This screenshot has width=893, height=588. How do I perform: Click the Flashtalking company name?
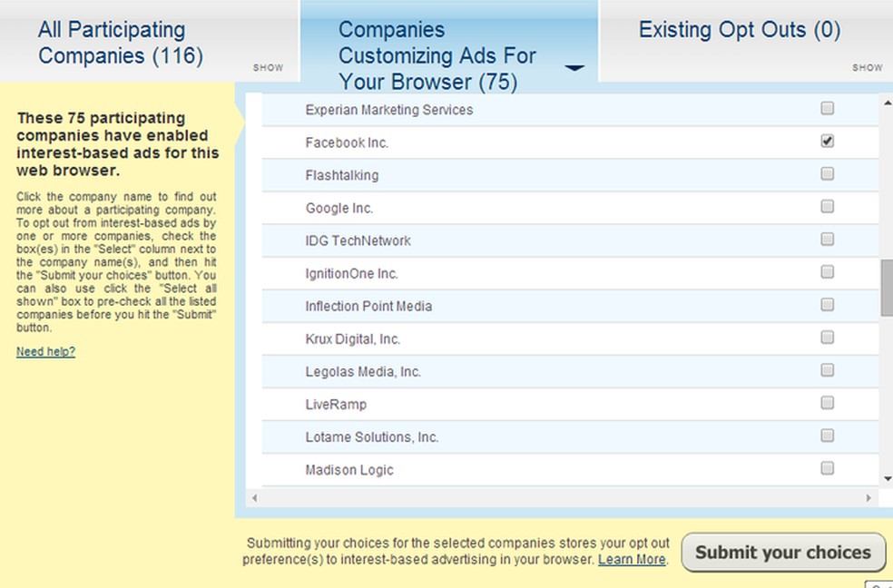[342, 175]
